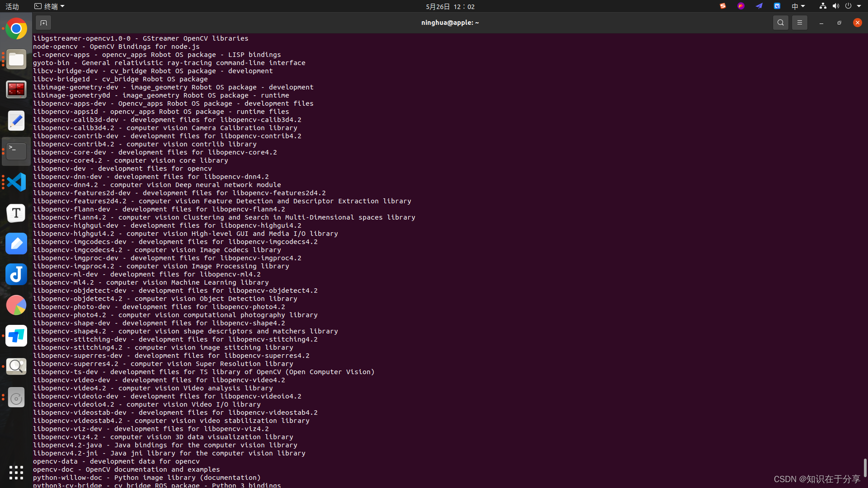Click the 'libopencv-videostab4.2' video stabilization line
The height and width of the screenshot is (488, 868).
coord(171,421)
